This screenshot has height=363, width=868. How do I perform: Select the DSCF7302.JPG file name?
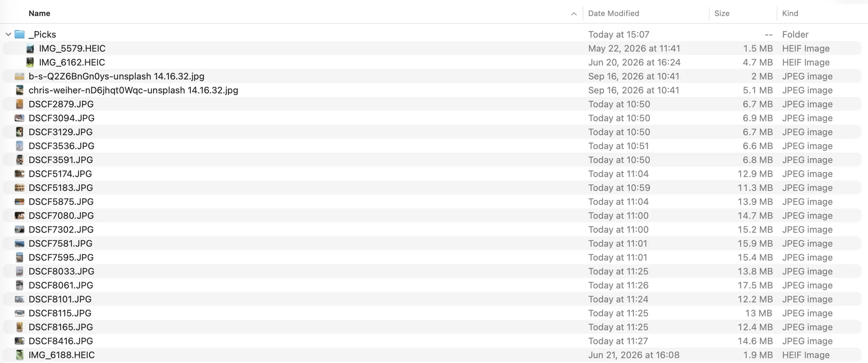pyautogui.click(x=61, y=230)
